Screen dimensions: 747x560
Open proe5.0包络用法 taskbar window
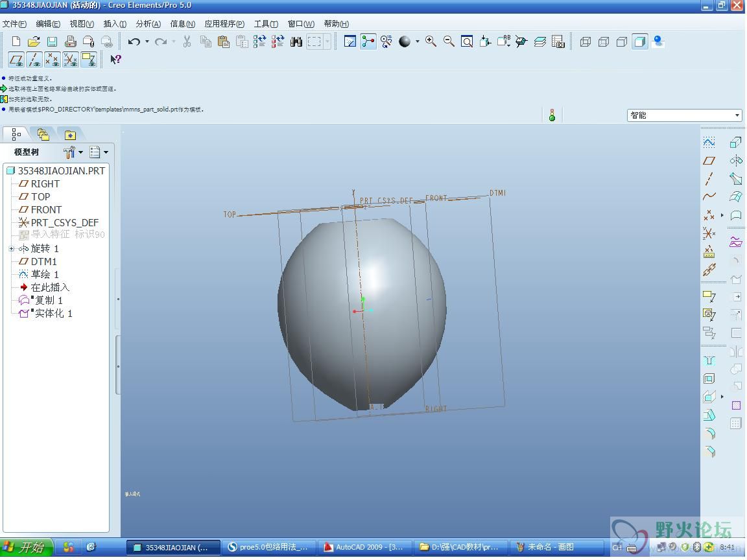click(269, 547)
